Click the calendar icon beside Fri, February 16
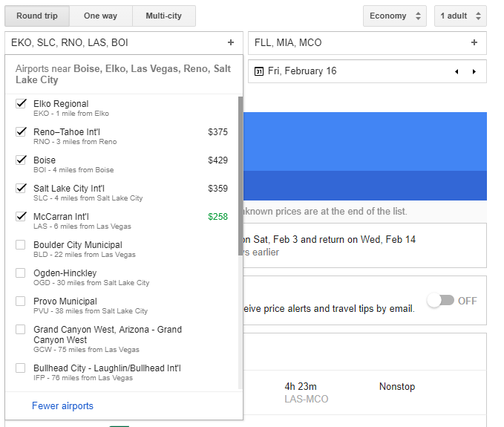 pyautogui.click(x=259, y=71)
